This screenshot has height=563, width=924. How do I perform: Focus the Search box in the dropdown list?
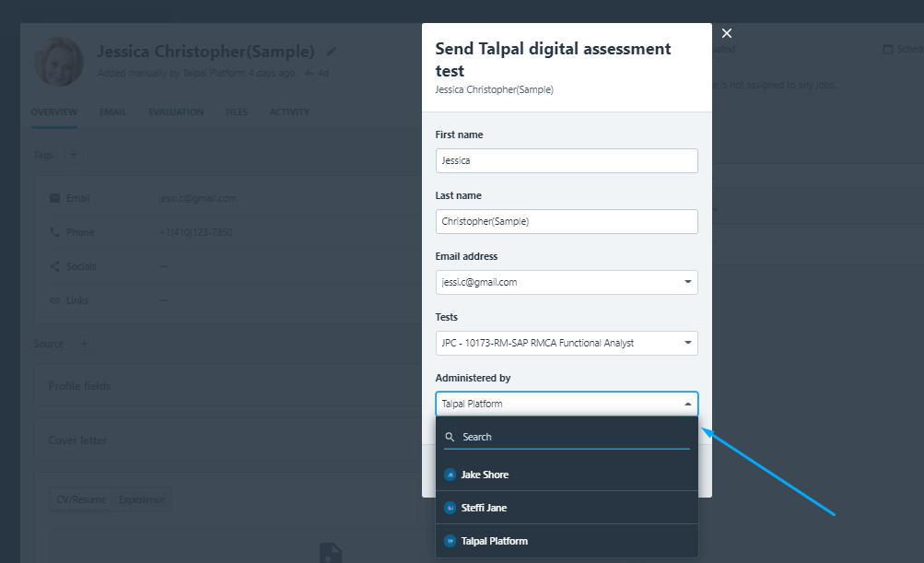567,437
